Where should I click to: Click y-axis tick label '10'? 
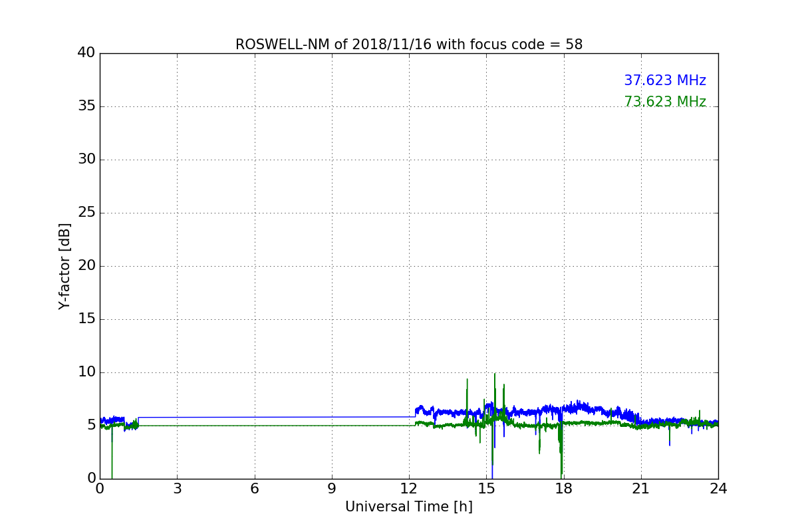pos(86,372)
